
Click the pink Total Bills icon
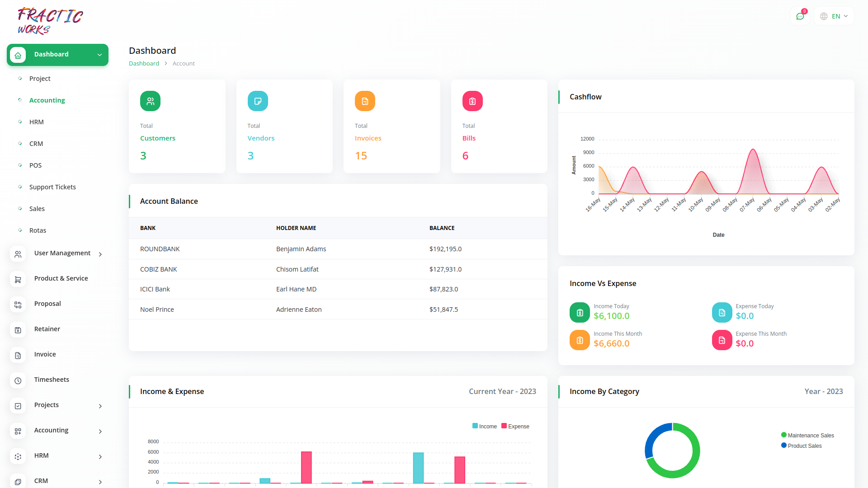[472, 101]
